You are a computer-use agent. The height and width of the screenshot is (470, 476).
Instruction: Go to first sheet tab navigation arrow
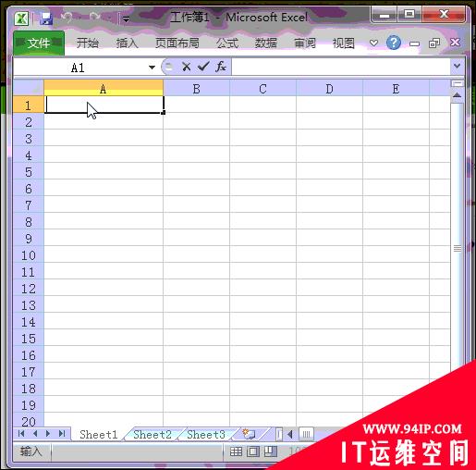[21, 434]
